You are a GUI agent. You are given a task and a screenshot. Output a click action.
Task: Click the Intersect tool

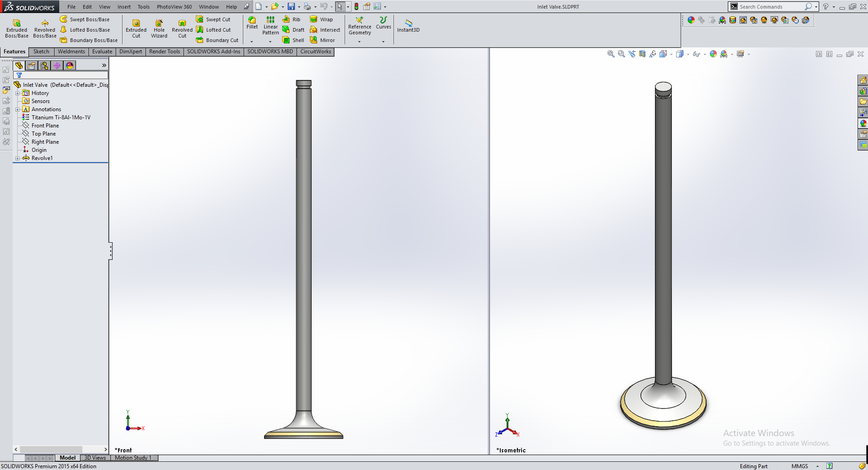click(x=325, y=30)
